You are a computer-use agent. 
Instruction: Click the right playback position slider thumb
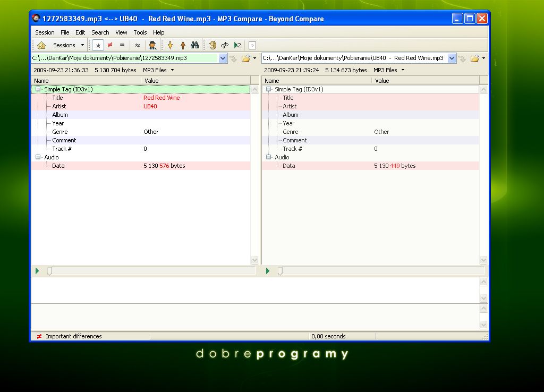pos(280,271)
